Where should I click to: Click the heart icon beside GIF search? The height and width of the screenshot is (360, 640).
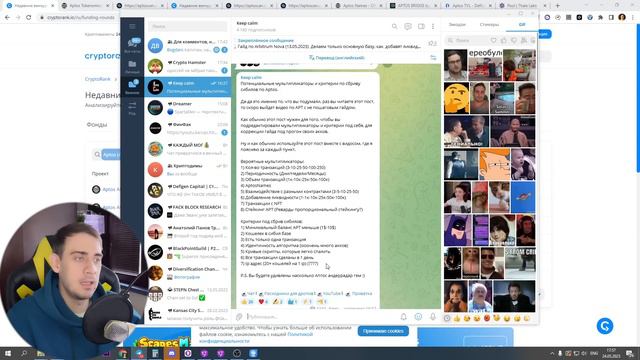[493, 40]
